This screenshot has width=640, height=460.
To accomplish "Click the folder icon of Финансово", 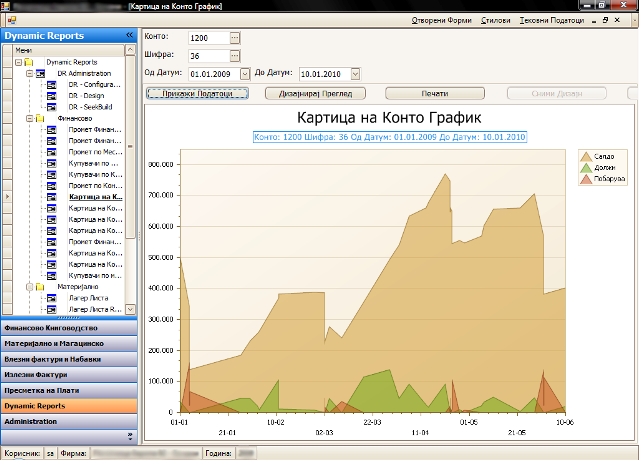I will point(40,119).
